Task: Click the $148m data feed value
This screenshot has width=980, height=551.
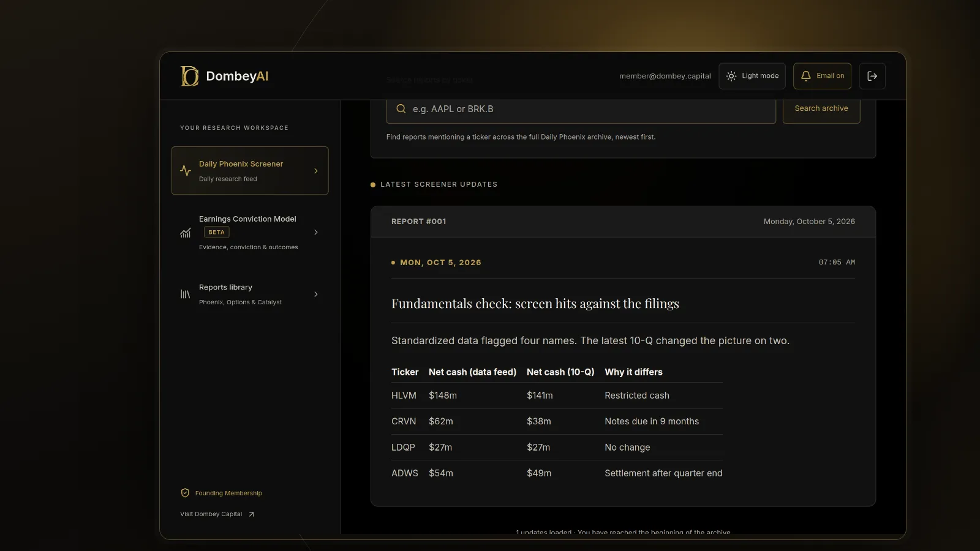Action: click(443, 395)
